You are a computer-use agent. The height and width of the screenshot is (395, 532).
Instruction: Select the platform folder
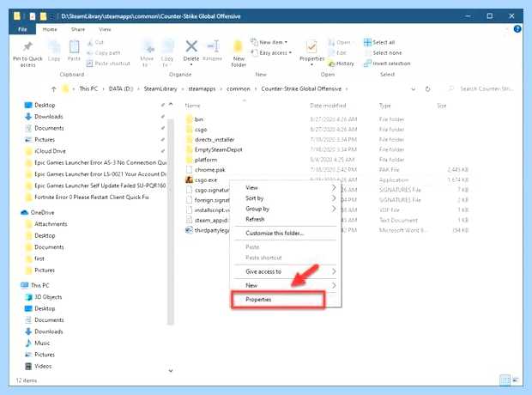[206, 160]
